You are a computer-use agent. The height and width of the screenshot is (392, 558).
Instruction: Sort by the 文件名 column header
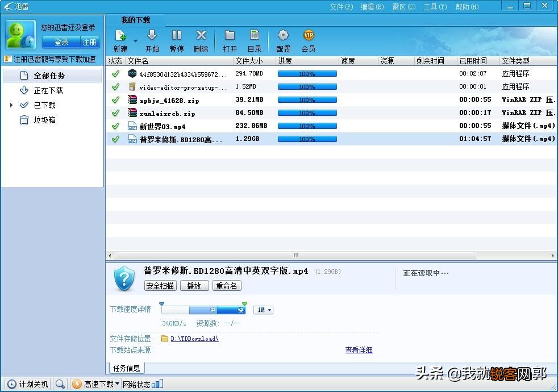[180, 61]
